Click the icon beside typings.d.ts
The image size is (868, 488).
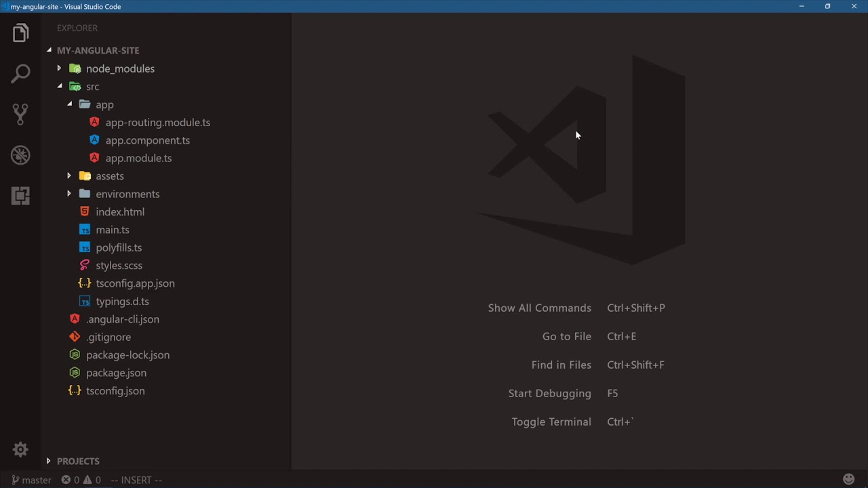[x=85, y=301]
